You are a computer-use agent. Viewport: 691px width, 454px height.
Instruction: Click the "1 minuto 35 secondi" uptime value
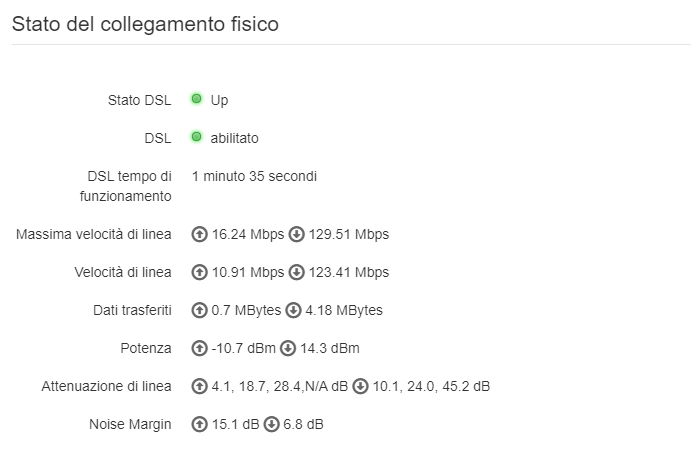tap(254, 176)
